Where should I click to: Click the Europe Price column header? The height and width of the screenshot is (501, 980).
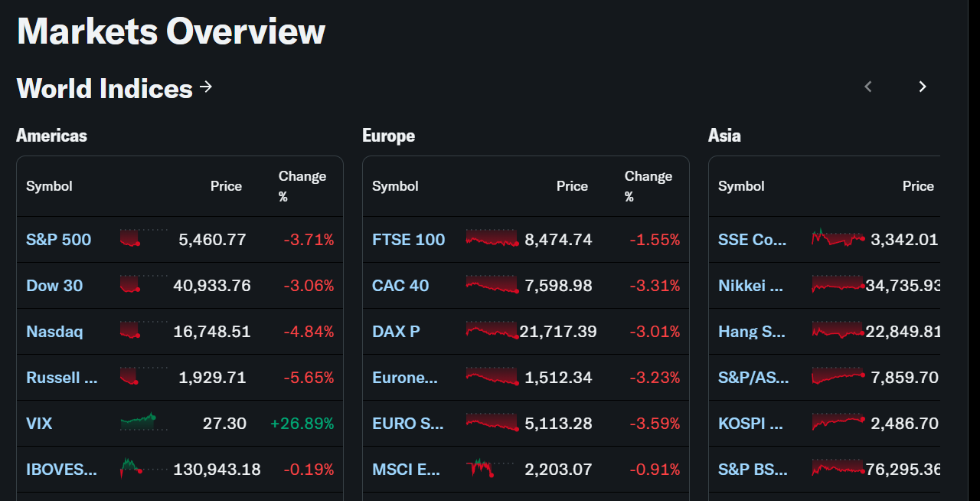[572, 186]
